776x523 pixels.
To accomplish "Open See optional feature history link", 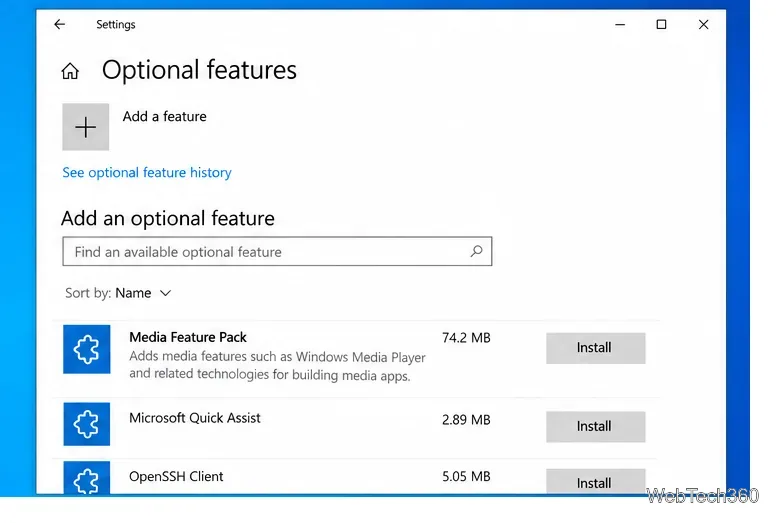I will [x=147, y=173].
